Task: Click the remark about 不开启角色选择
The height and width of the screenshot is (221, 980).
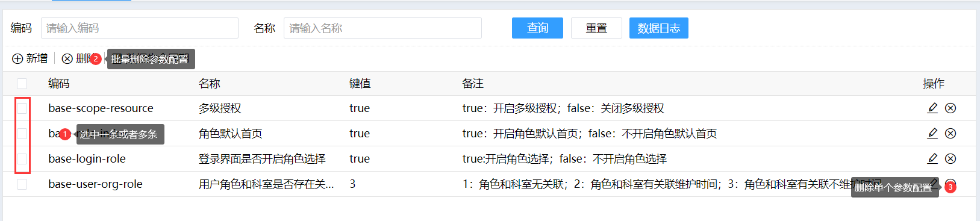Action: [x=564, y=159]
